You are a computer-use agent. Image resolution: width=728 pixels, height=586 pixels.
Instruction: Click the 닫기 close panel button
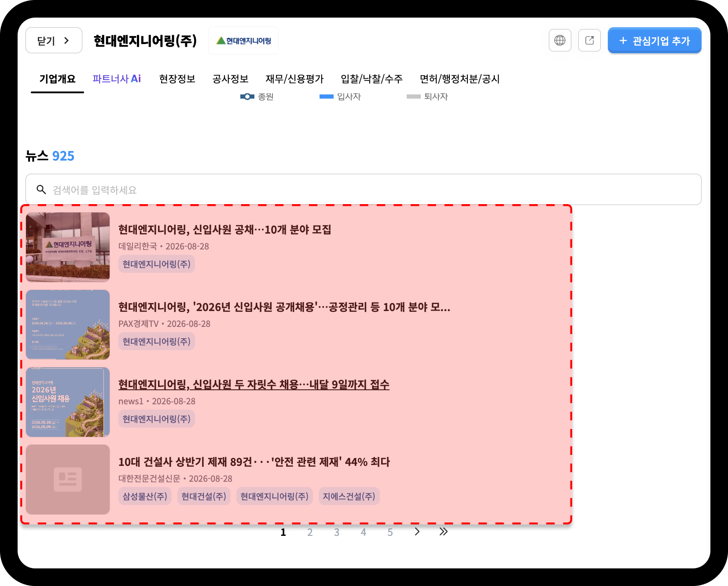54,40
